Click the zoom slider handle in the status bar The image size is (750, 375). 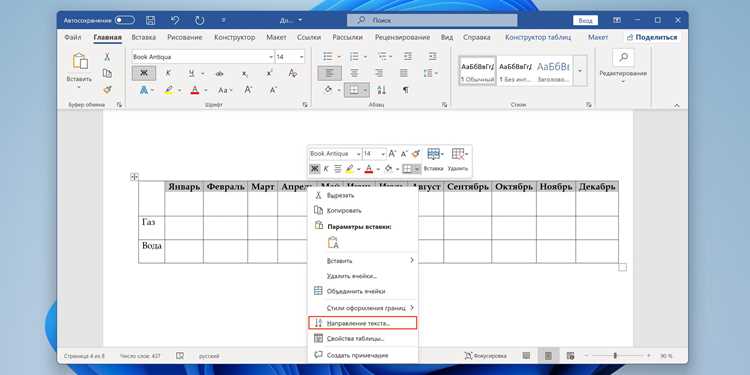point(615,356)
